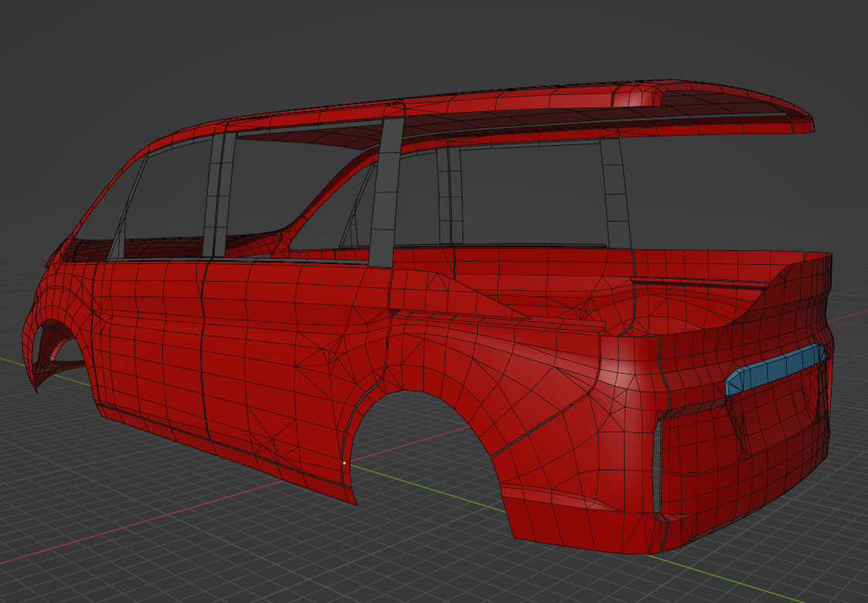This screenshot has height=603, width=868.
Task: Select the blue tail light mesh
Action: (x=775, y=368)
